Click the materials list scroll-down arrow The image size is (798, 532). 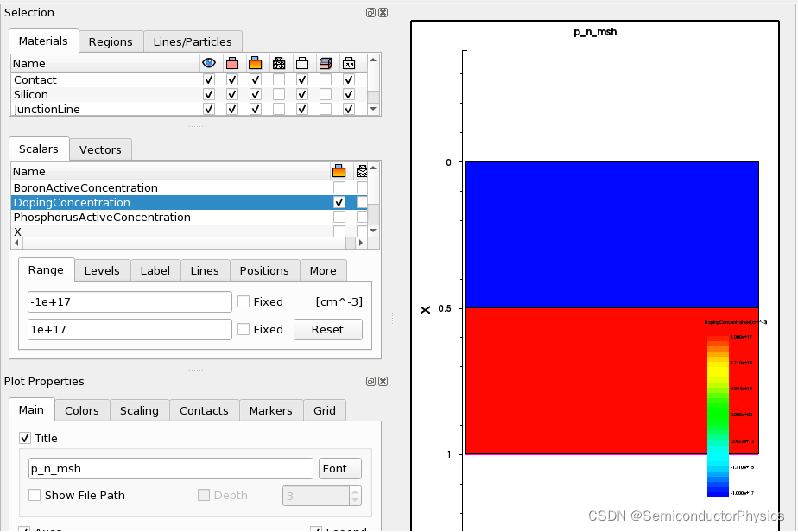(x=374, y=109)
